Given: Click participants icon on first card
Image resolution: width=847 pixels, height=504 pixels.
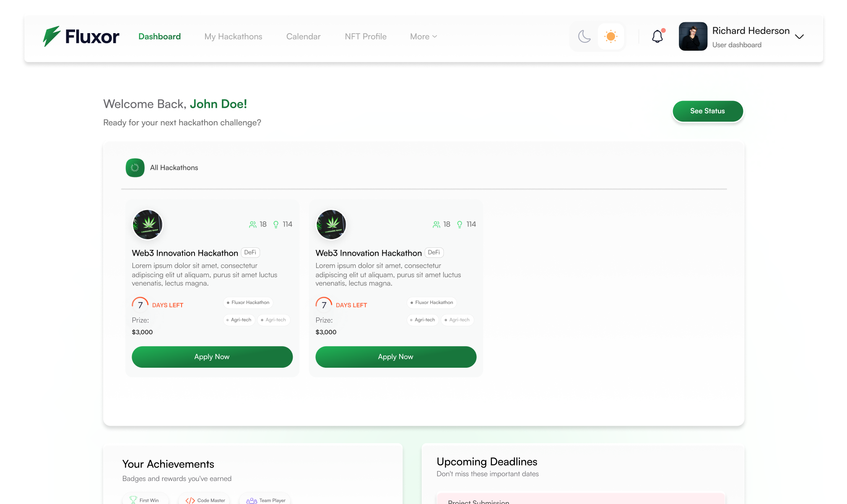Looking at the screenshot, I should 252,225.
